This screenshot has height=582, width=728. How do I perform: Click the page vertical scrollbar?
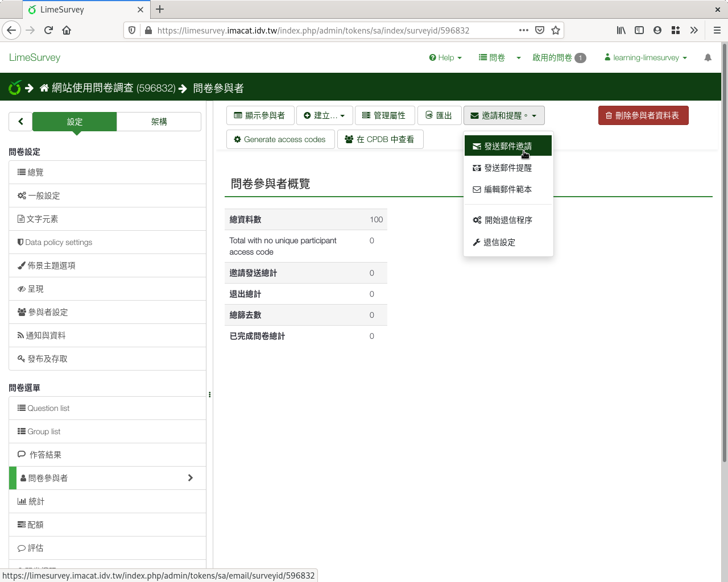724,252
